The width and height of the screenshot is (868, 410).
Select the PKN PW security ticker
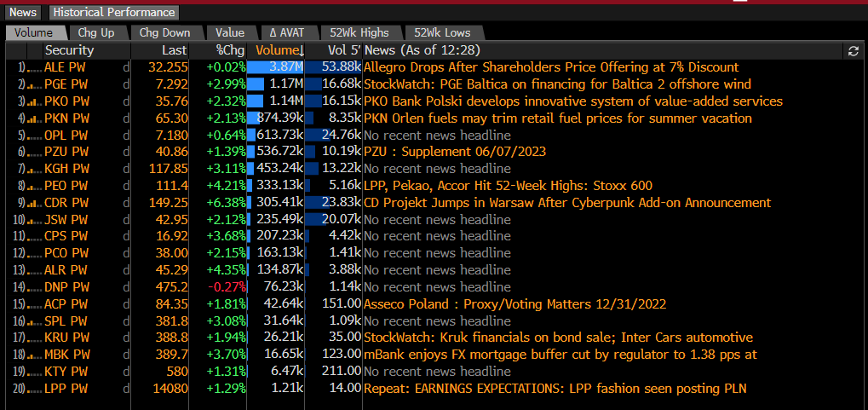66,118
